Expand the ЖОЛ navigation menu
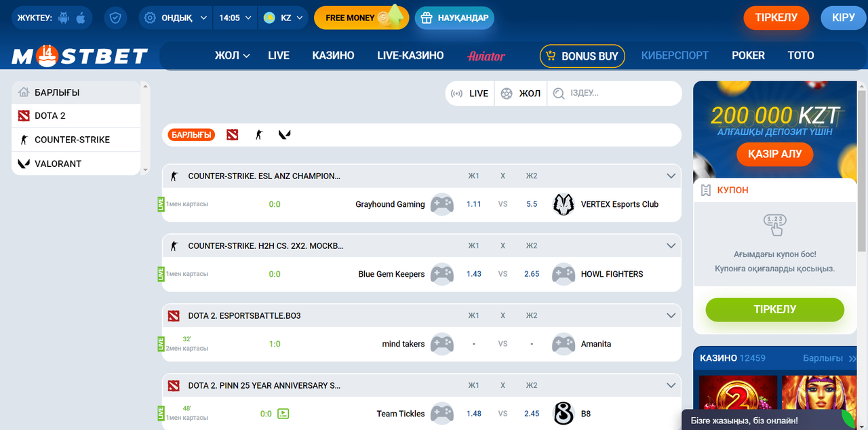The width and height of the screenshot is (868, 430). (x=232, y=56)
